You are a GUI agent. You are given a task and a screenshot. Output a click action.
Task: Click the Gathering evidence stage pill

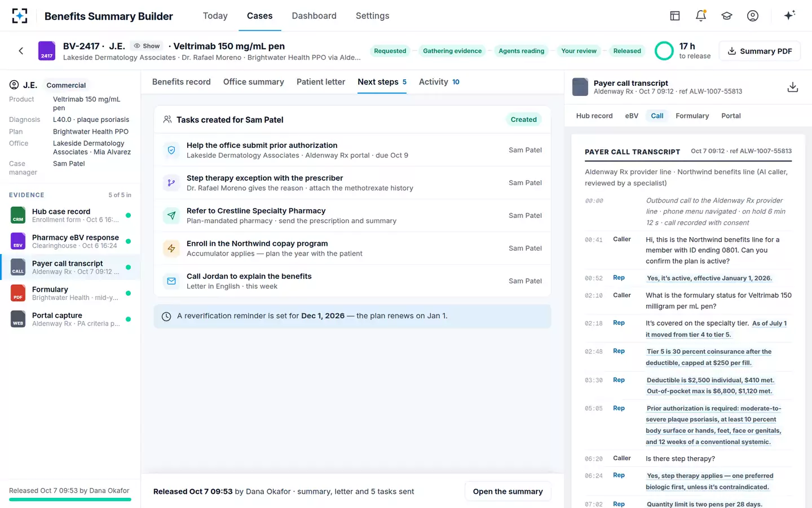pos(452,51)
